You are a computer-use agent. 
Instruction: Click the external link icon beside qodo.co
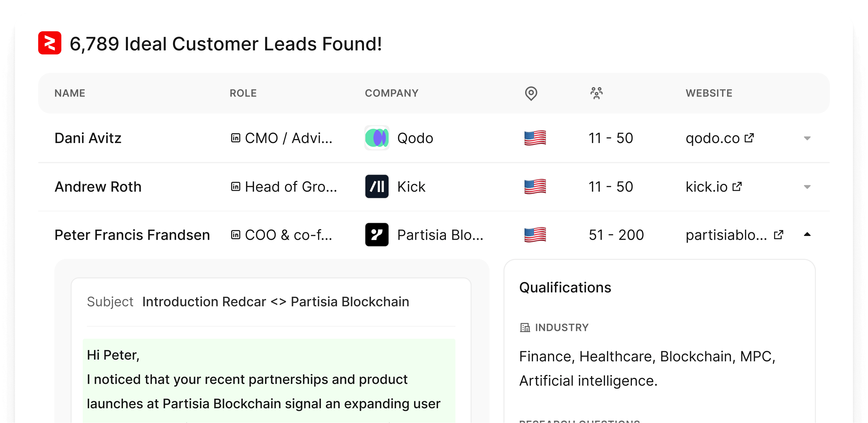pos(749,138)
